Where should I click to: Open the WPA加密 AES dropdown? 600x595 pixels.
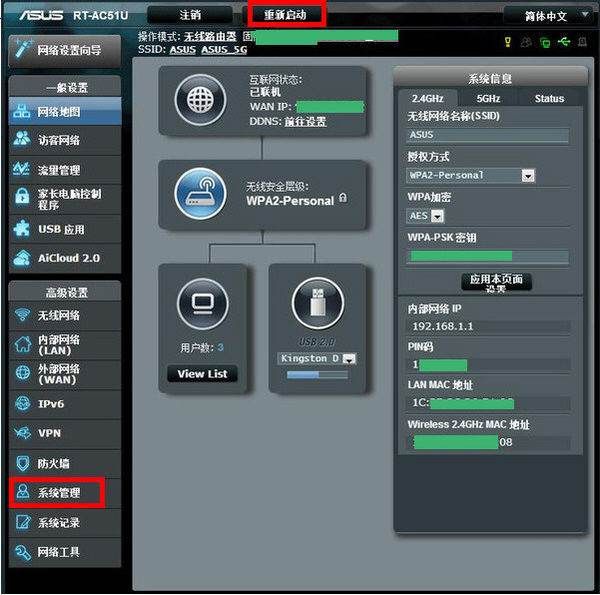tap(425, 216)
